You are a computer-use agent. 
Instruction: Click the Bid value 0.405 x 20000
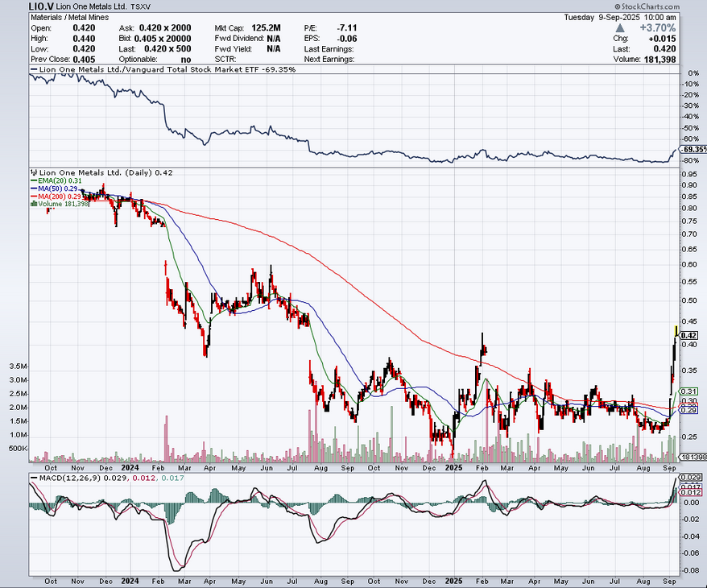[163, 39]
